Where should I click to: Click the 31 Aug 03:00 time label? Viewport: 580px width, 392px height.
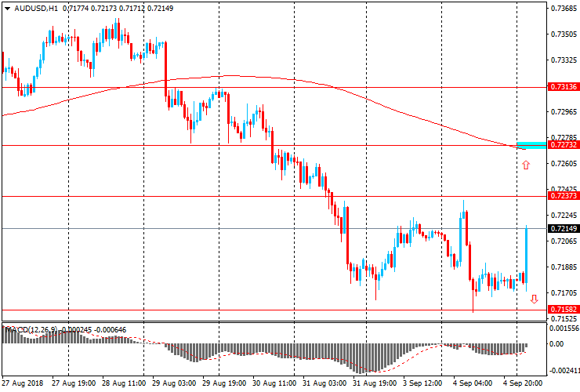[x=324, y=383]
